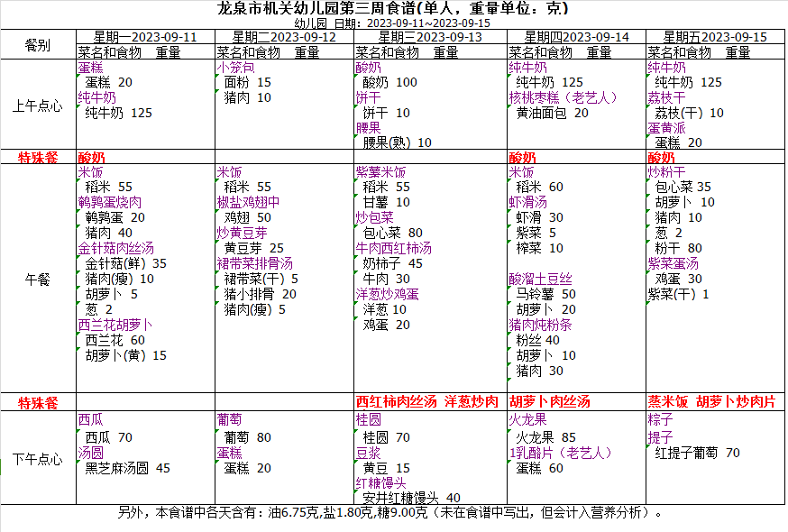Select the ingredient 黄油面包 20
788x532 pixels.
point(552,113)
